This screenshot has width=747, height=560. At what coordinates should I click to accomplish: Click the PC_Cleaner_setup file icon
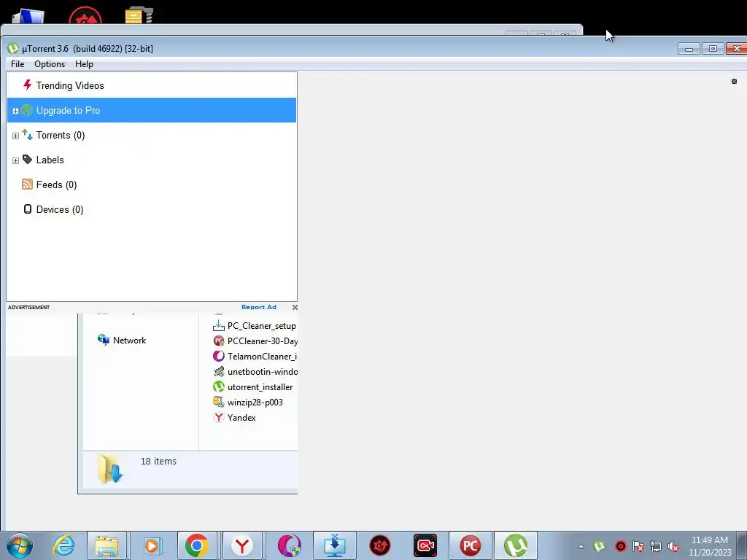click(x=219, y=326)
